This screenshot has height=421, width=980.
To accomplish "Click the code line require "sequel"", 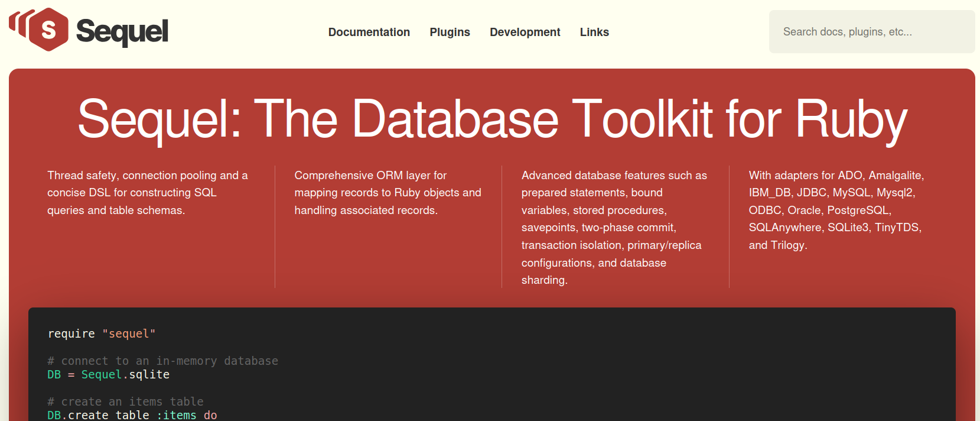I will pyautogui.click(x=102, y=333).
